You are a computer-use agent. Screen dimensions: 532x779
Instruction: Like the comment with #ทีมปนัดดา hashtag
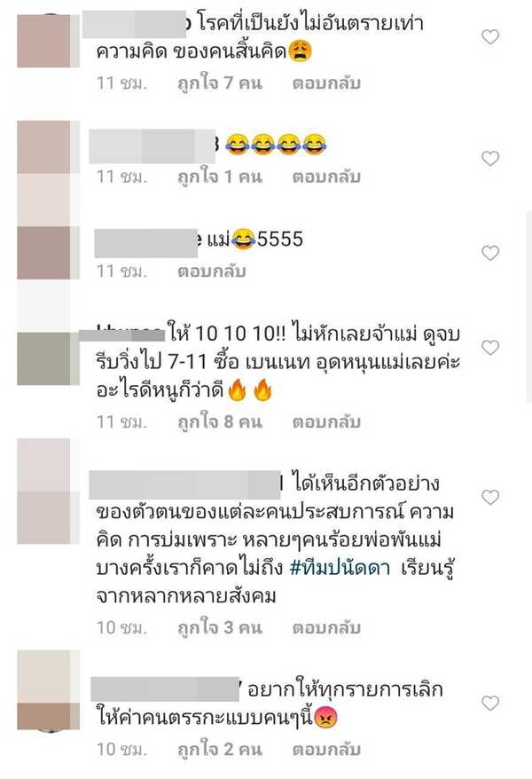pos(490,497)
